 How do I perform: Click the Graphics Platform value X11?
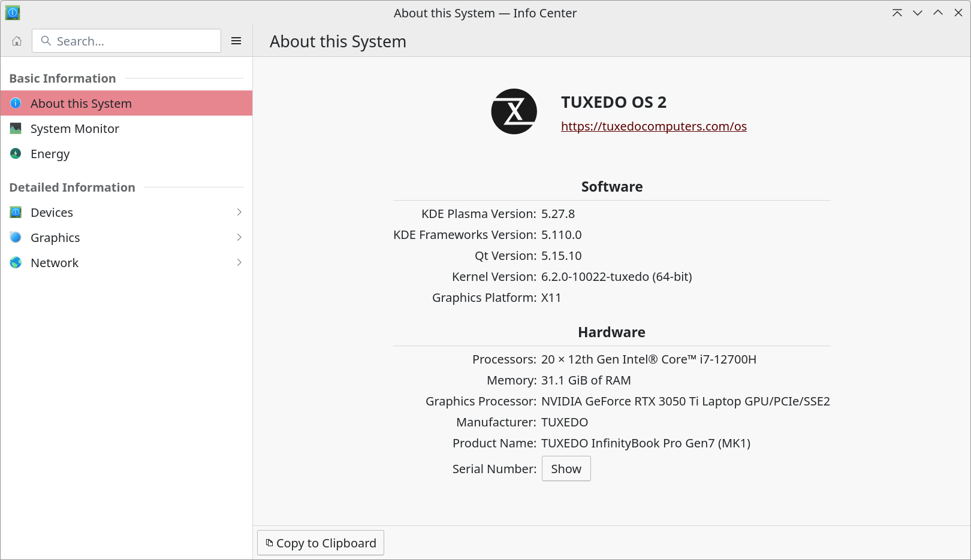[x=551, y=298]
